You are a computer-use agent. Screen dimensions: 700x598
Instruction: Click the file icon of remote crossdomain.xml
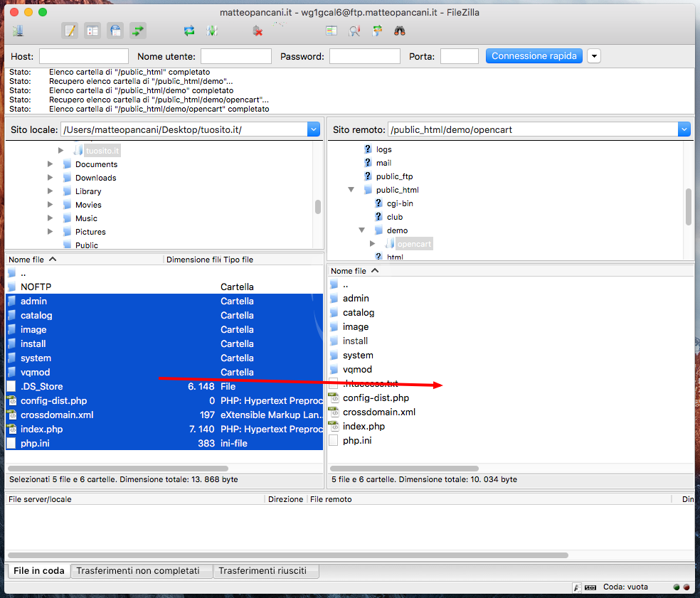click(334, 412)
